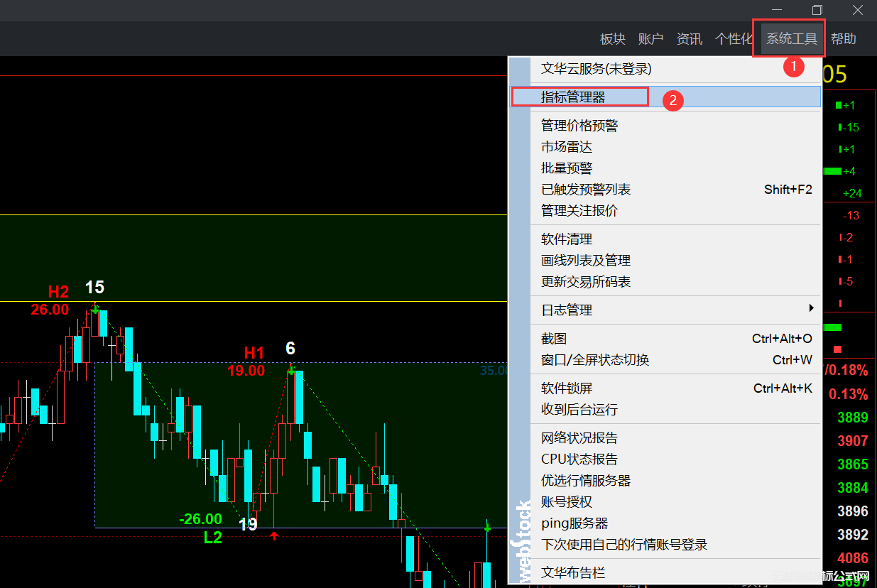This screenshot has height=588, width=877.
Task: Select 文华云服务(未登录) entry
Action: (x=676, y=69)
